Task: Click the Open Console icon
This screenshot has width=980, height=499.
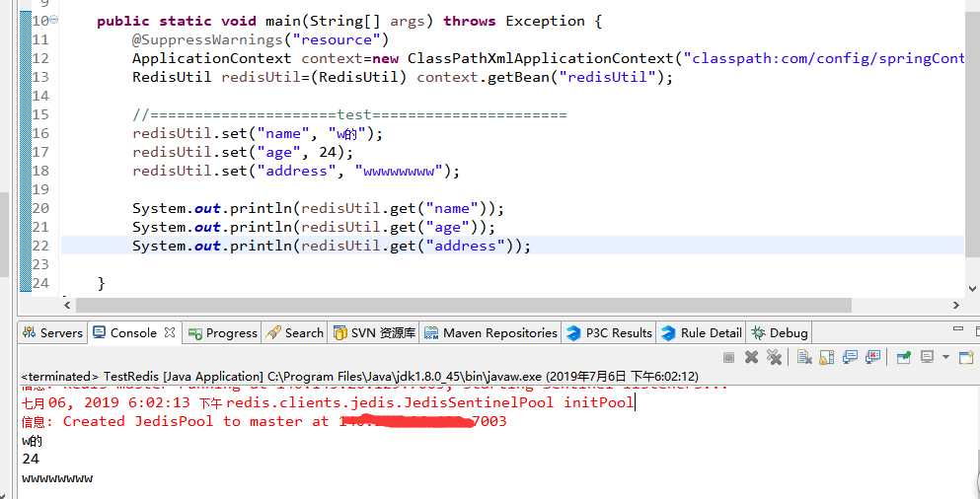Action: (x=966, y=357)
